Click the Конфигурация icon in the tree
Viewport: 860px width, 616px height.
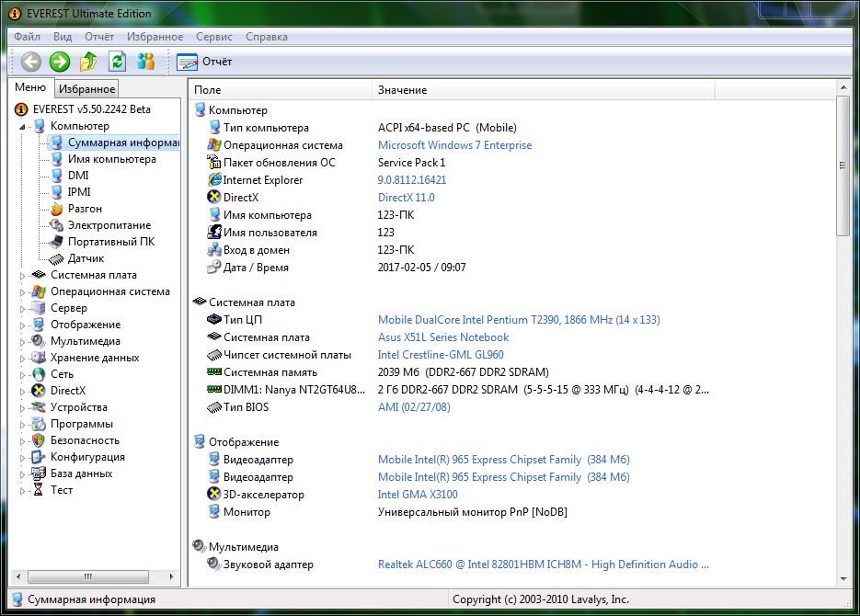click(x=39, y=457)
